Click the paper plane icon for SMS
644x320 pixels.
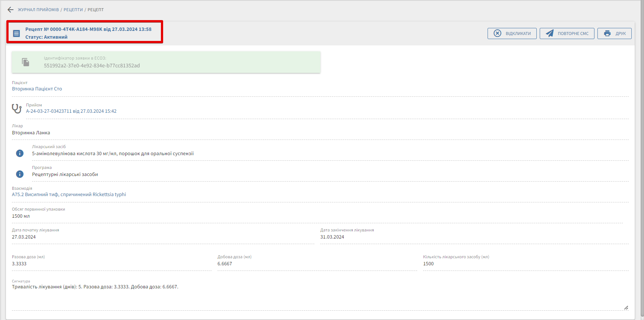click(550, 33)
